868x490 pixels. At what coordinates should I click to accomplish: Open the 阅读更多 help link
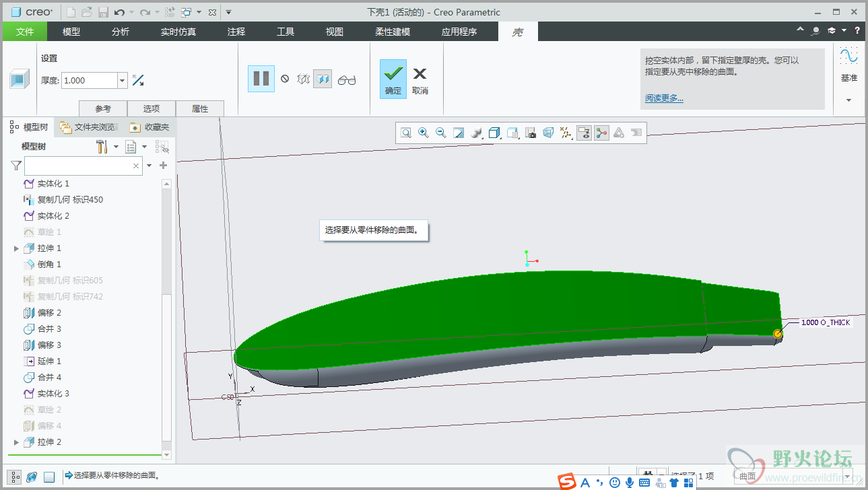[664, 98]
